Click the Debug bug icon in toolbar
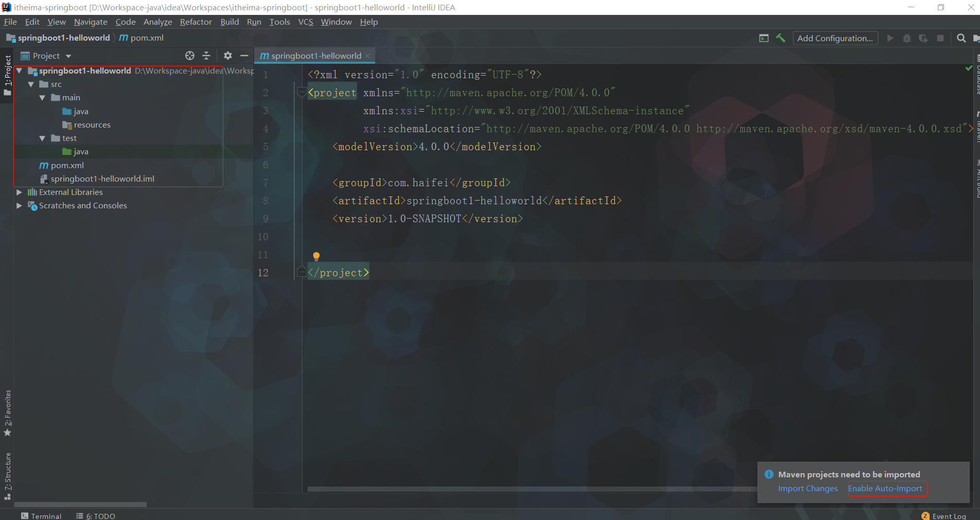 pyautogui.click(x=907, y=38)
